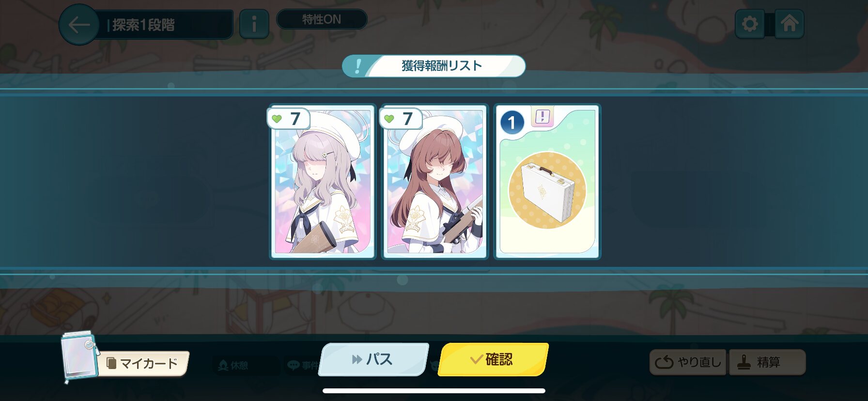
Task: Tap the number 1 badge on briefcase card
Action: [x=512, y=123]
